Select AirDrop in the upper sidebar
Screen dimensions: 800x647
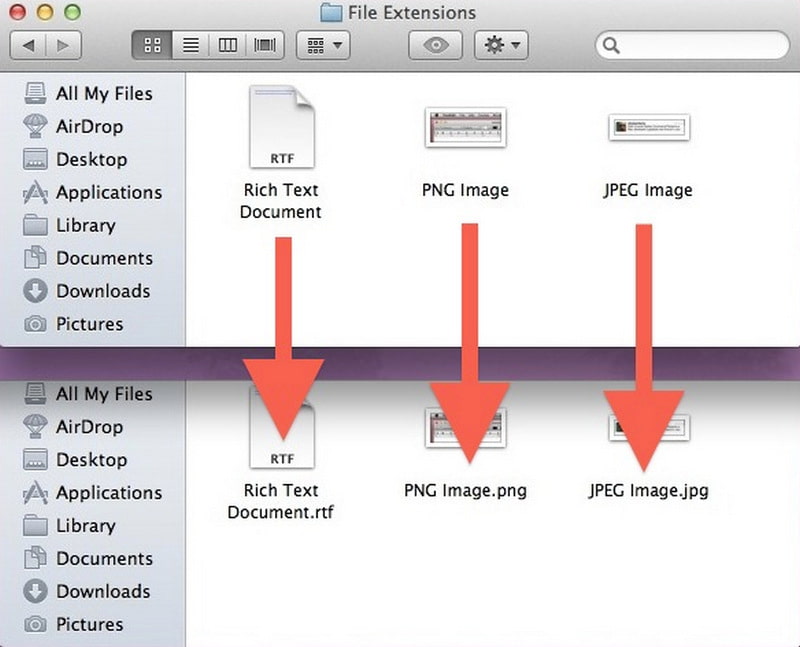73,127
